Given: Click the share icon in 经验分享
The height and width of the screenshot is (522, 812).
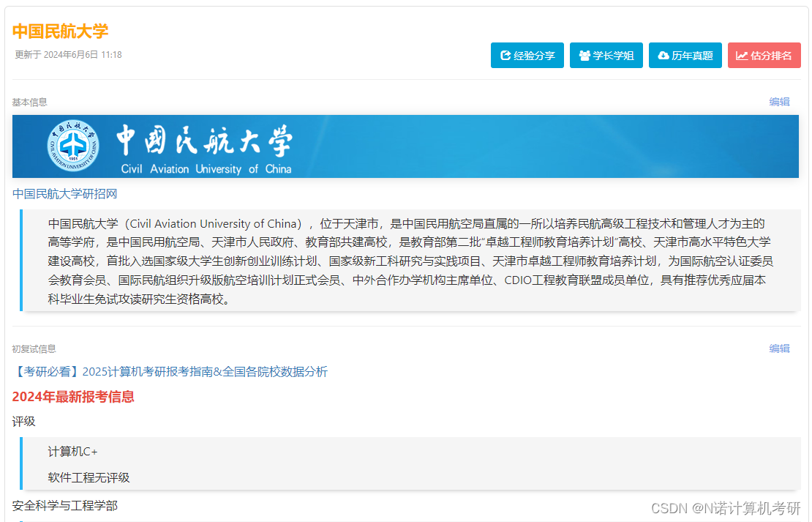Looking at the screenshot, I should pos(505,56).
